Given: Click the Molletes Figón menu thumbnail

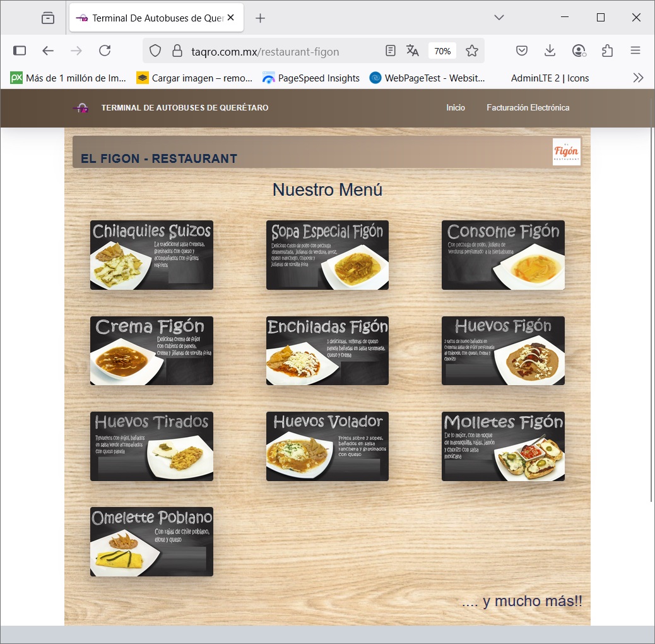Looking at the screenshot, I should click(503, 446).
